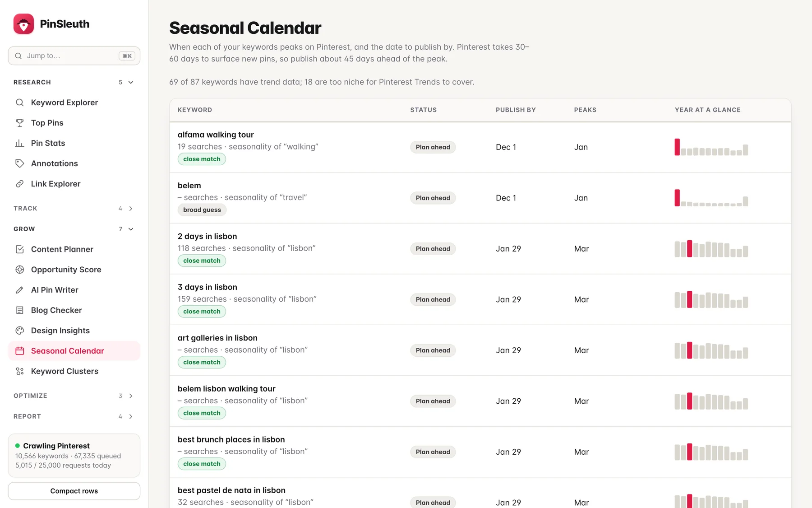This screenshot has height=508, width=812.
Task: Click the Top Pins trophy icon
Action: click(x=19, y=123)
